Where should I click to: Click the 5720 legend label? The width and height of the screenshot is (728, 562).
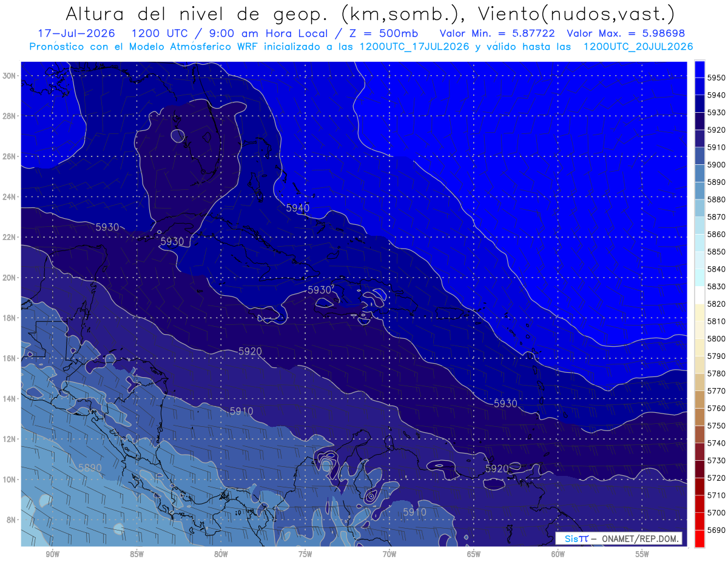[716, 478]
